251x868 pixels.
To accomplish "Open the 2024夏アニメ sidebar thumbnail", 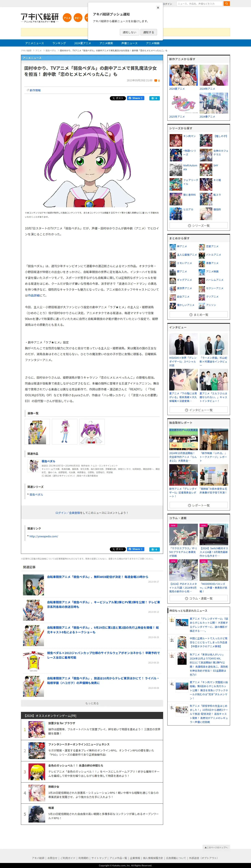I will tap(183, 75).
